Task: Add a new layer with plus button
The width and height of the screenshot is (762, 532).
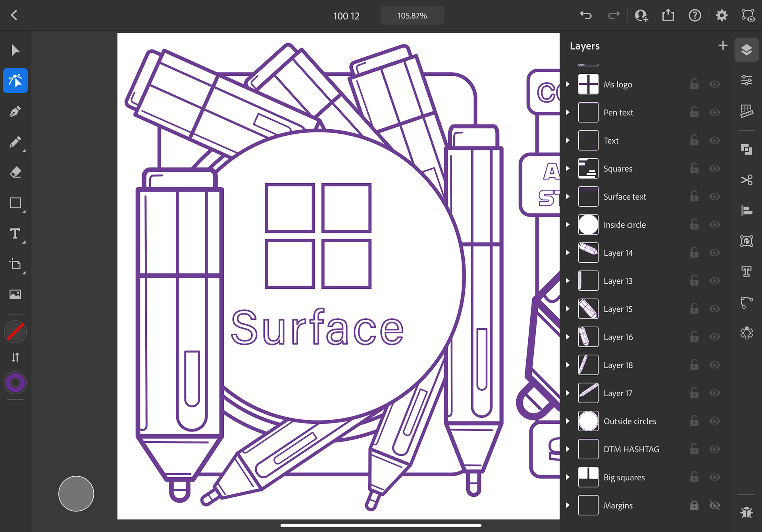Action: pyautogui.click(x=723, y=45)
